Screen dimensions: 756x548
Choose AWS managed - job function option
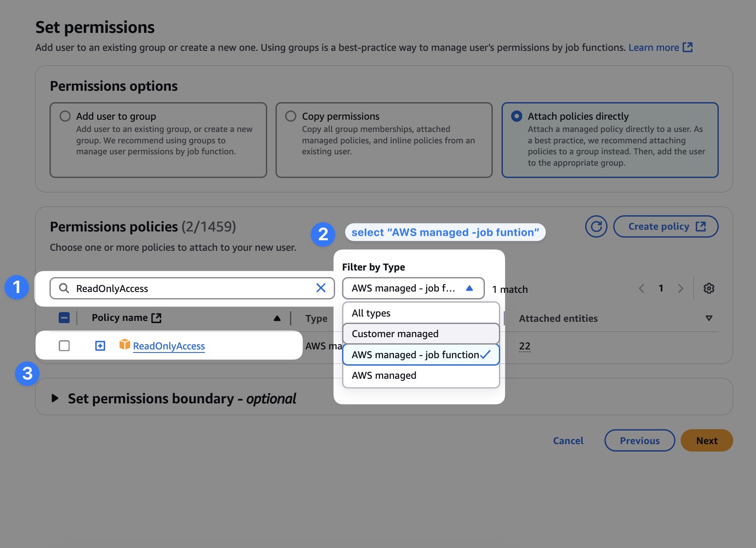coord(421,355)
